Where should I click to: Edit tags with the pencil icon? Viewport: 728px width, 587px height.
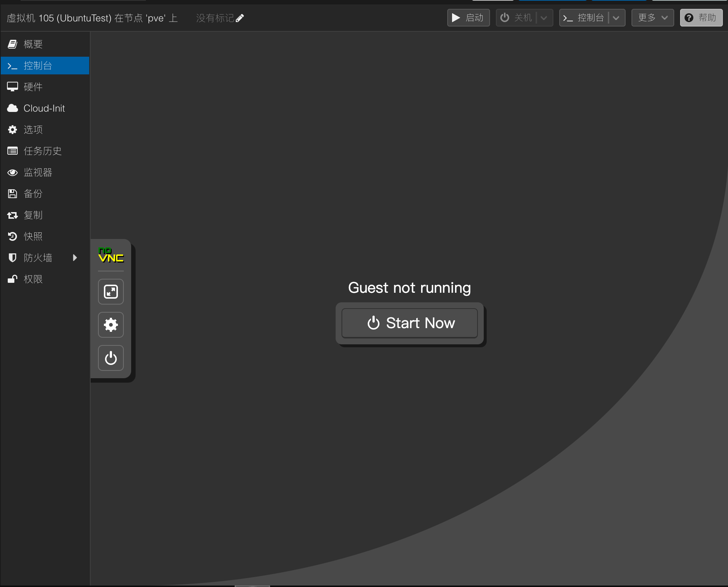[x=240, y=18]
